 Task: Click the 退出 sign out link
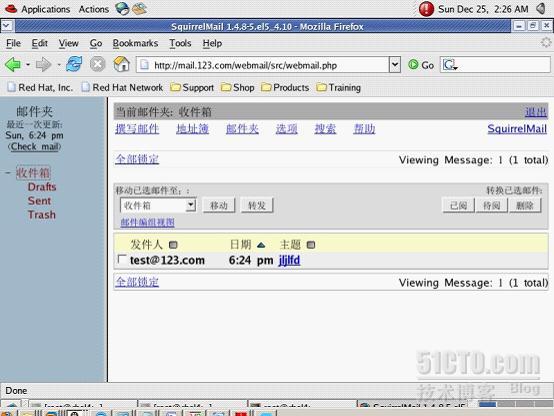coord(536,112)
